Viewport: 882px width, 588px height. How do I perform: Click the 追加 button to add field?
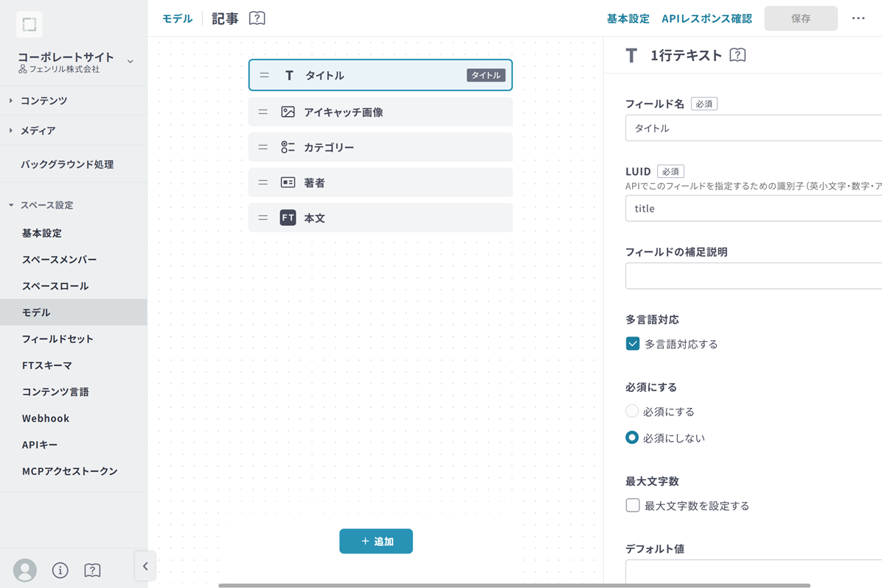pos(376,541)
